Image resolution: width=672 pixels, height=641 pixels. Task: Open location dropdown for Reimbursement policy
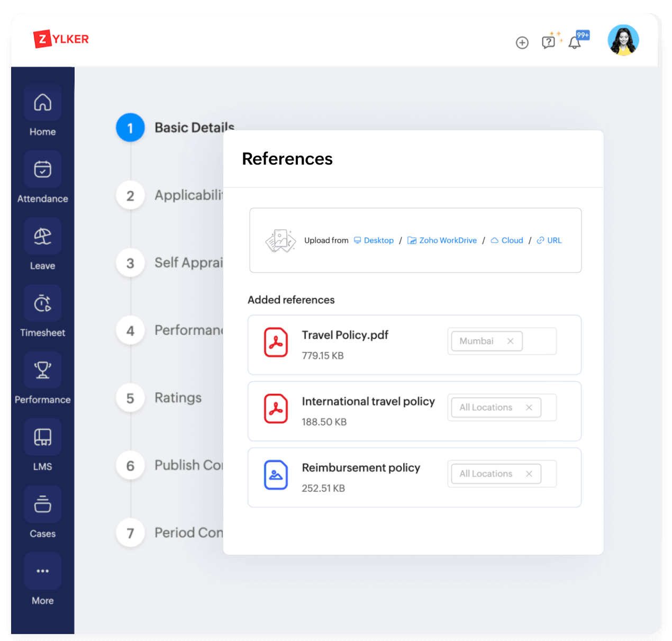coord(549,474)
